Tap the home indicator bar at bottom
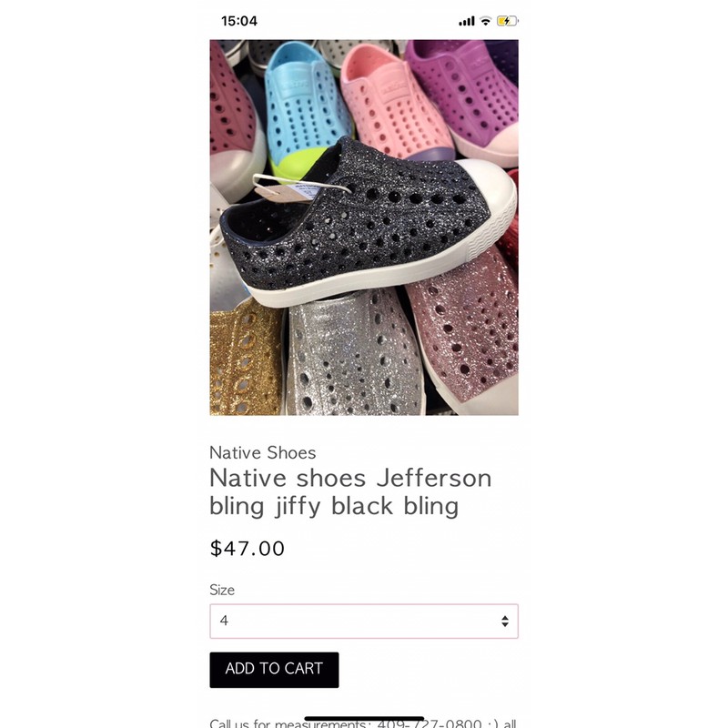728x728 pixels. (x=363, y=718)
